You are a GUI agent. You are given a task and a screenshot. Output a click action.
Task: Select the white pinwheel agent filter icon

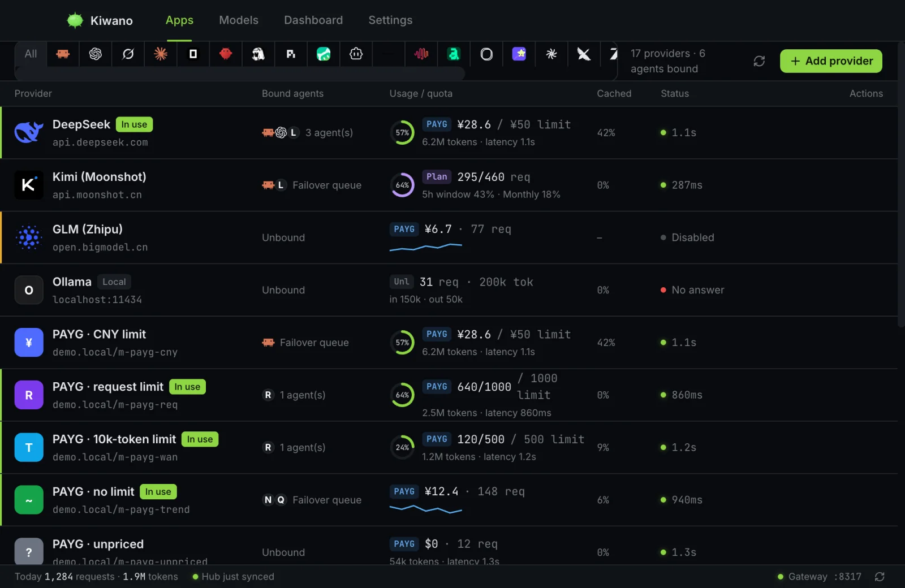coord(551,54)
